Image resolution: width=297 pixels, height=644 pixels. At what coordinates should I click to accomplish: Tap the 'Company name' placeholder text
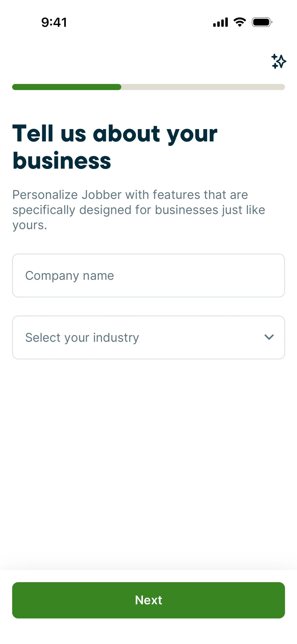pos(69,275)
